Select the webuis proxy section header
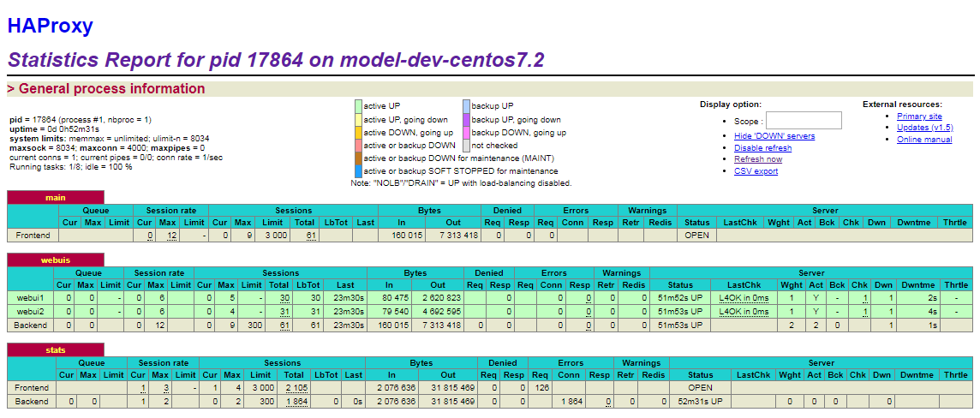980x418 pixels. [56, 260]
